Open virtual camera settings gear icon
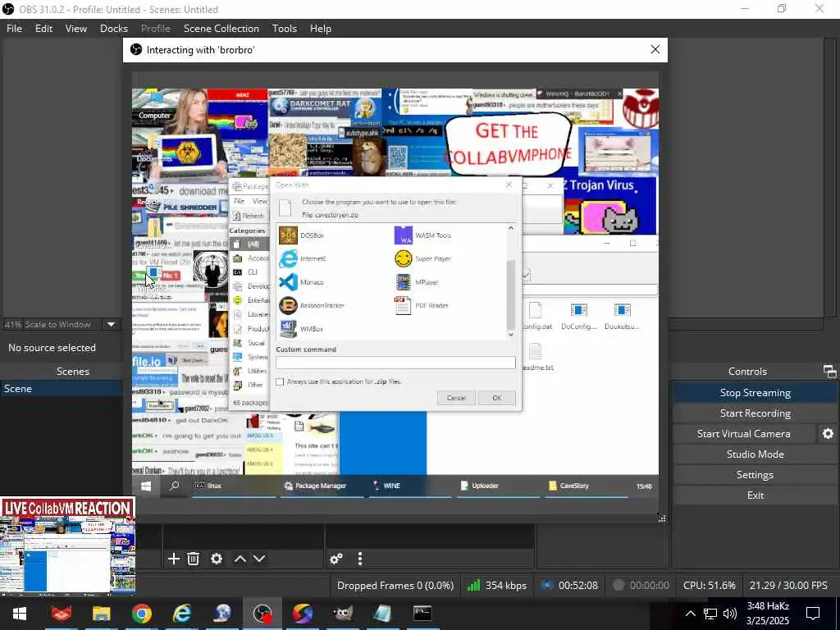Screen dimensions: 840x630 point(829,433)
